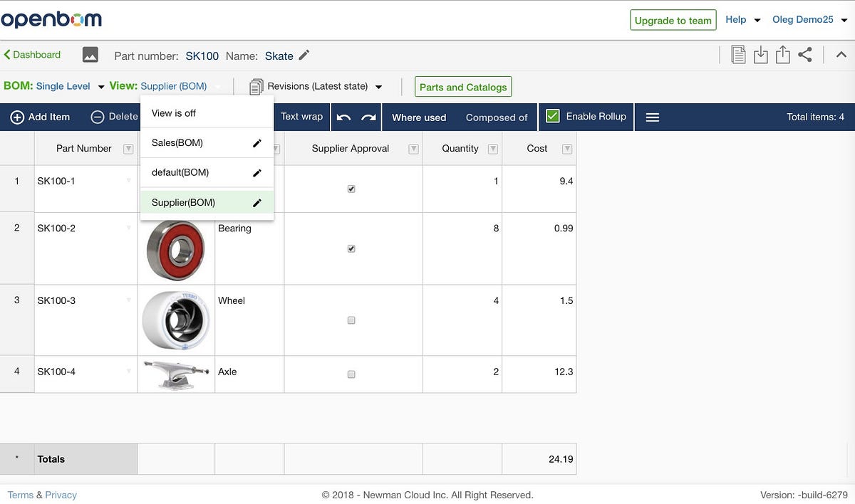Uncheck Supplier Approval on row SK100-2
855x504 pixels.
coord(351,248)
